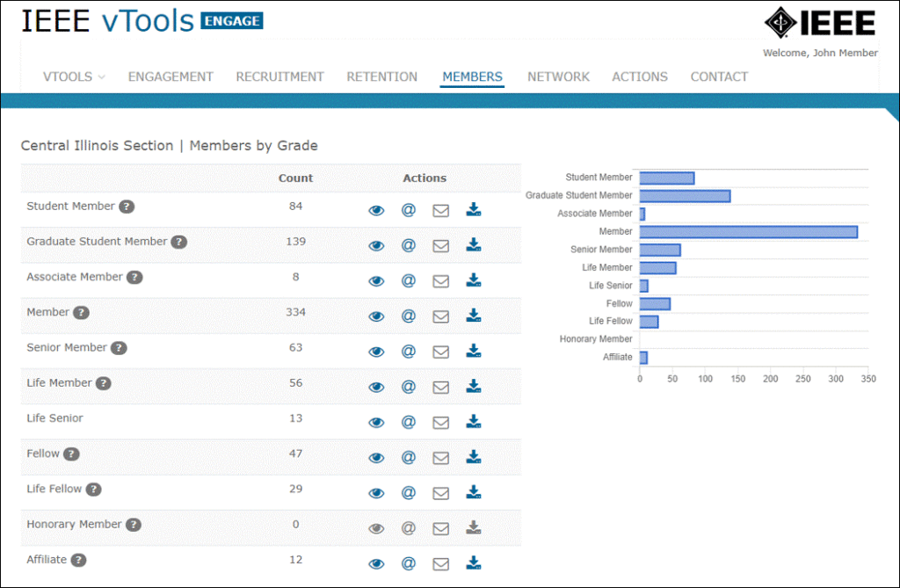Image resolution: width=900 pixels, height=588 pixels.
Task: Download Fellow data using download icon
Action: [x=474, y=456]
